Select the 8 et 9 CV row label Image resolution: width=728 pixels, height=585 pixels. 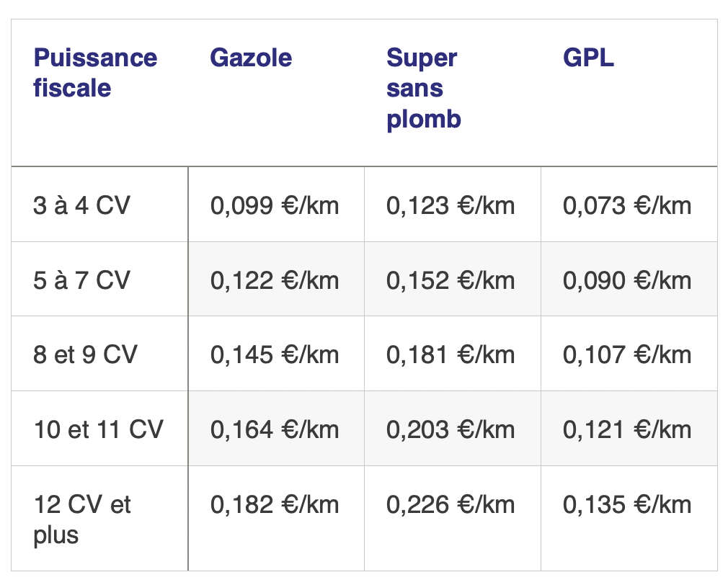(86, 354)
